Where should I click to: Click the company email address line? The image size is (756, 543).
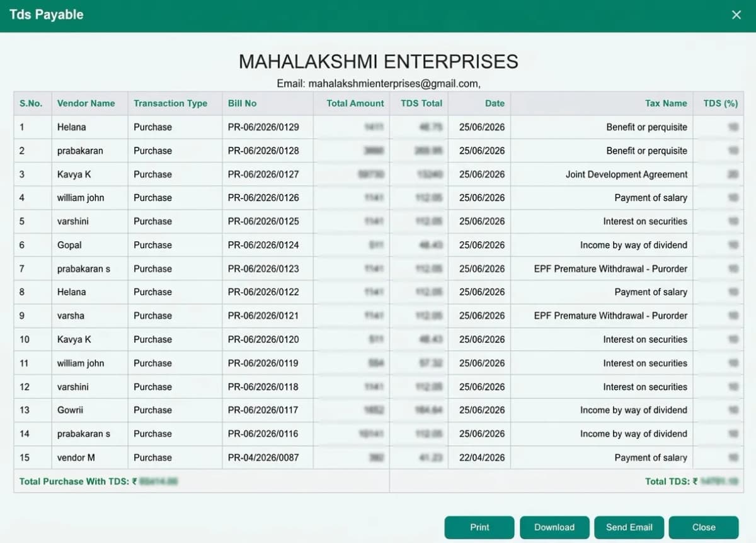point(378,83)
